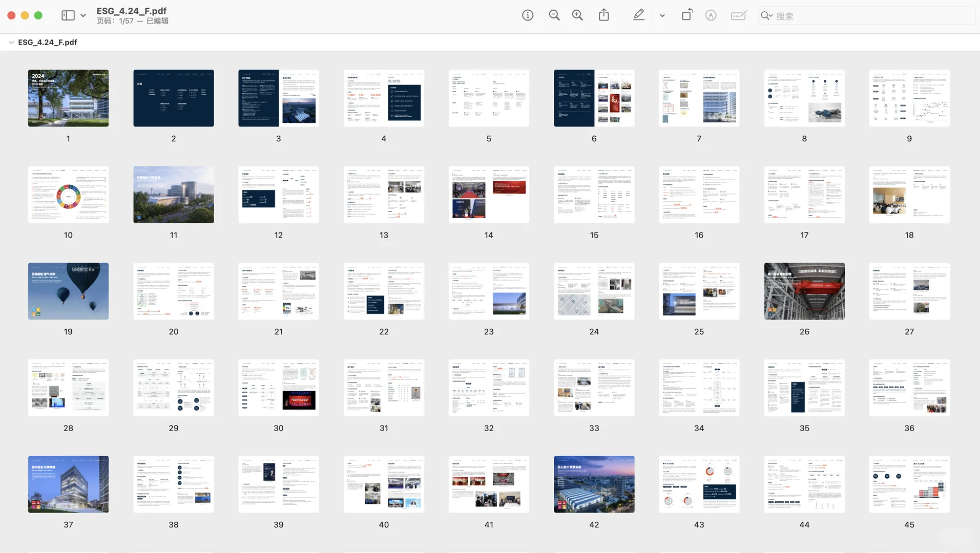Select page thumbnail 31
Viewport: 980px width, 553px height.
click(x=384, y=388)
